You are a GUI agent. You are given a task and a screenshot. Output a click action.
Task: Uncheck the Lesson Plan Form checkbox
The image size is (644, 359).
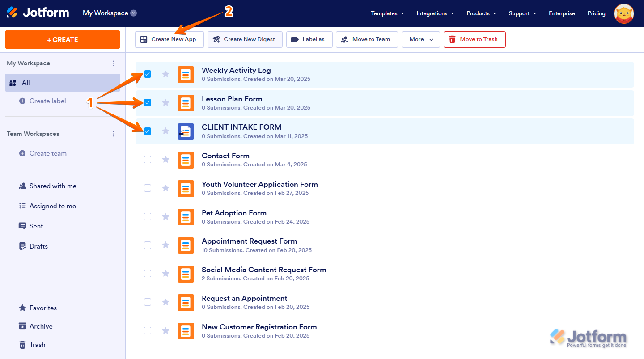click(148, 103)
